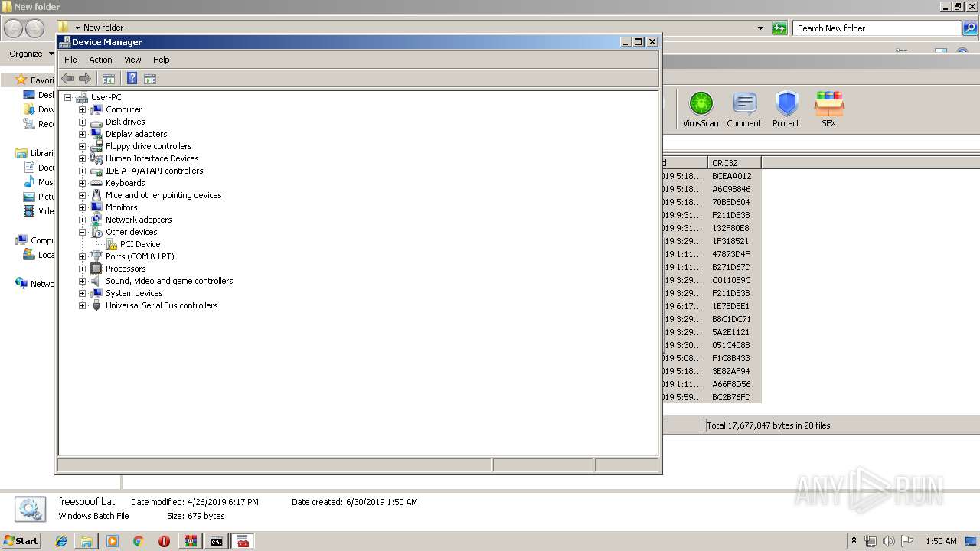Click the Comment icon in WinRAR toolbar
Viewport: 980px width, 551px height.
744,109
